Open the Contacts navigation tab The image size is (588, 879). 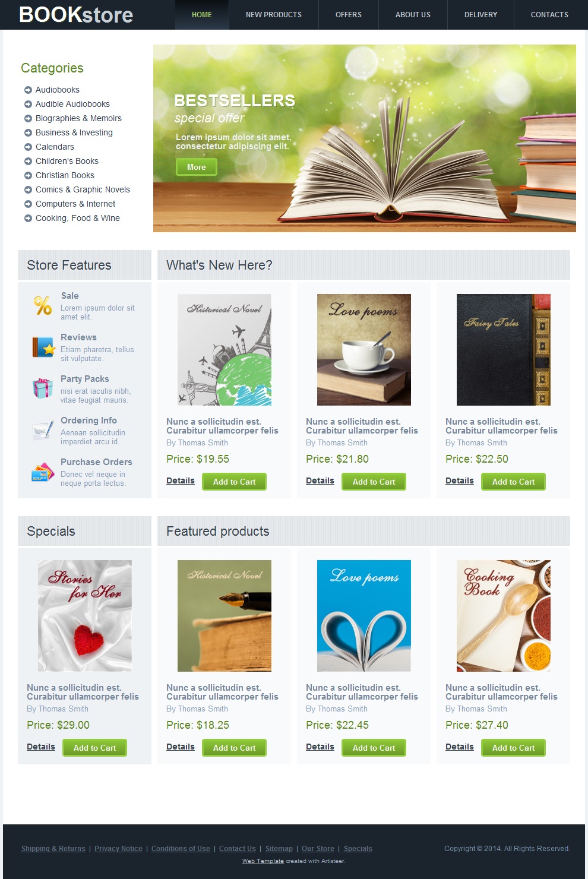[549, 15]
